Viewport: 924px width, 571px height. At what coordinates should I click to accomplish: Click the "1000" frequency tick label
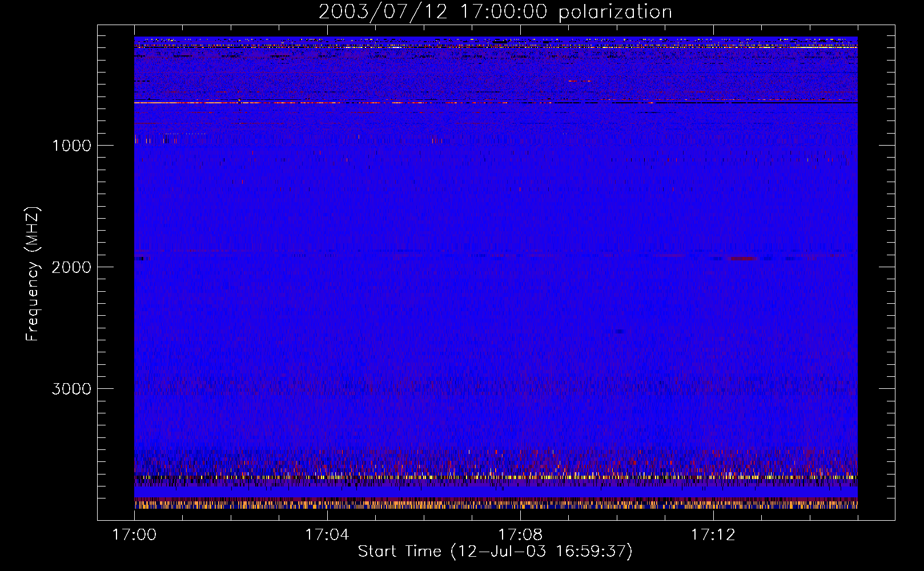pos(71,146)
